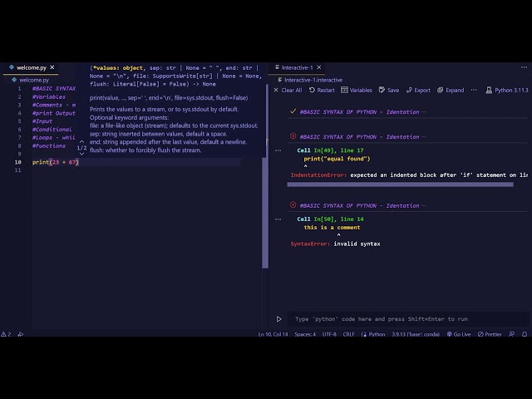Start Go Live server
532x399 pixels.
459,334
